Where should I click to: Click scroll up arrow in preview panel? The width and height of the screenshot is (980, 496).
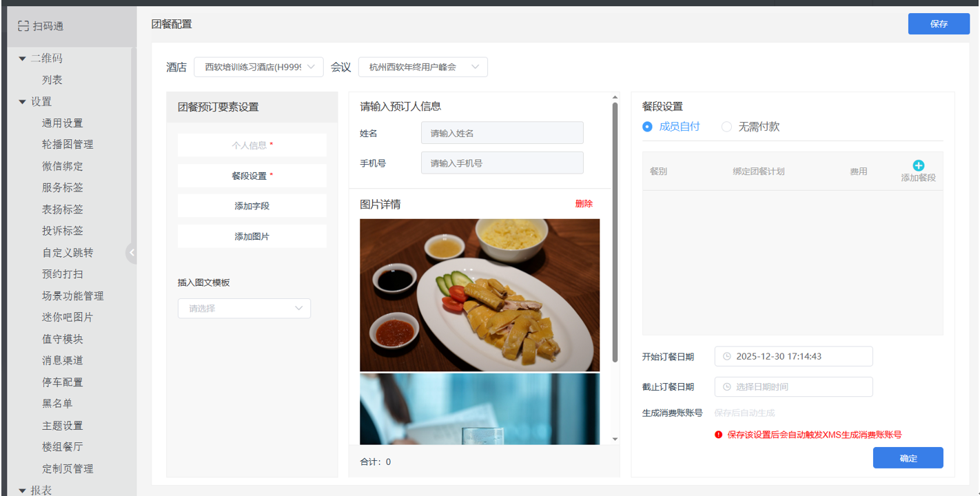(x=615, y=97)
